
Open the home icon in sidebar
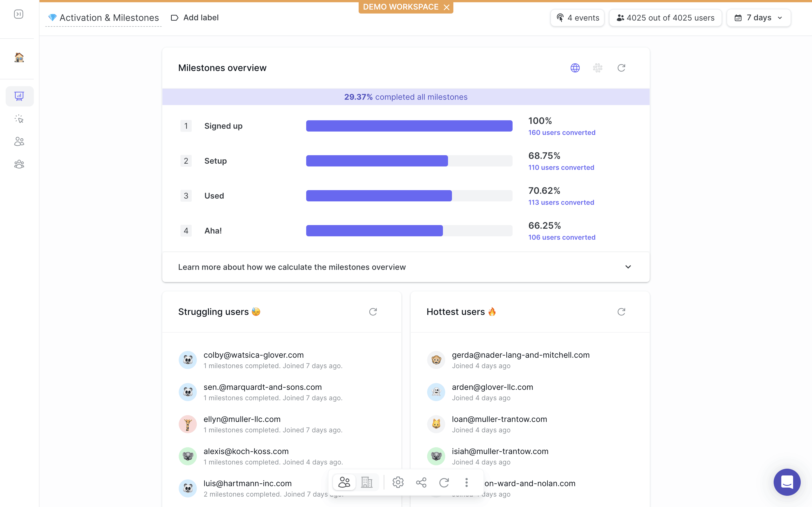click(x=19, y=57)
